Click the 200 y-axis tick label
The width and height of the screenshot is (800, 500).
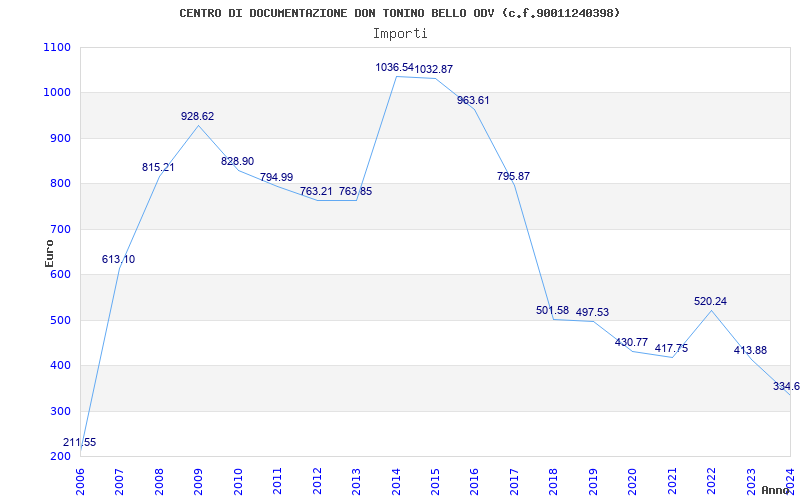point(60,457)
